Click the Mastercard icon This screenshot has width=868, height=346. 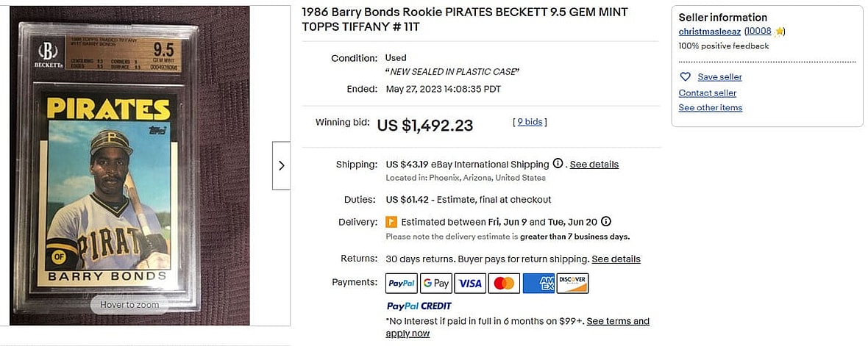click(x=504, y=283)
